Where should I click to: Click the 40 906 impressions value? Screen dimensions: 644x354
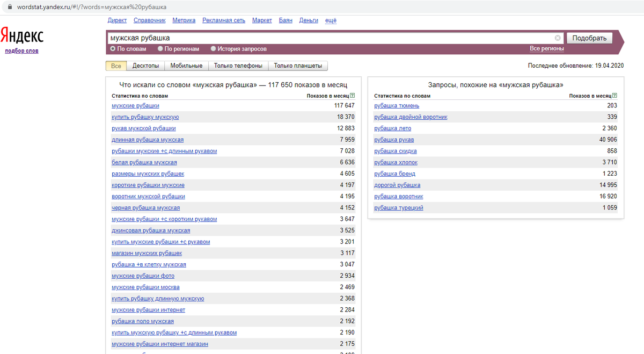pos(609,140)
